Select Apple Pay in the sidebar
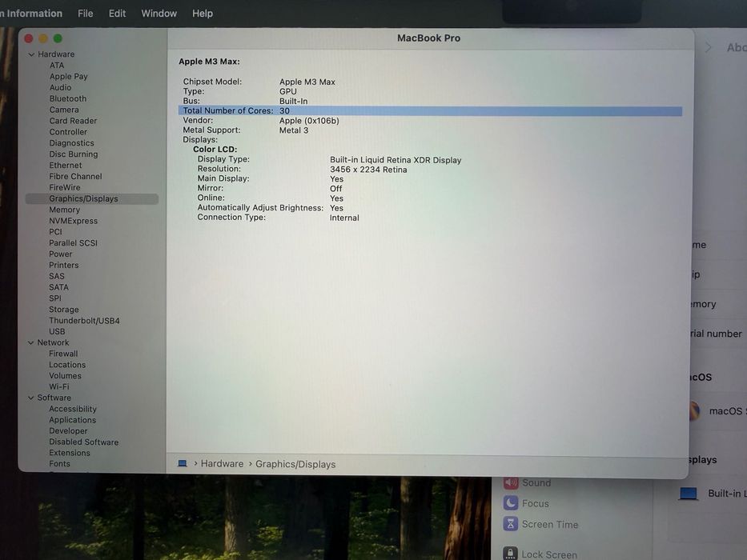 point(69,76)
